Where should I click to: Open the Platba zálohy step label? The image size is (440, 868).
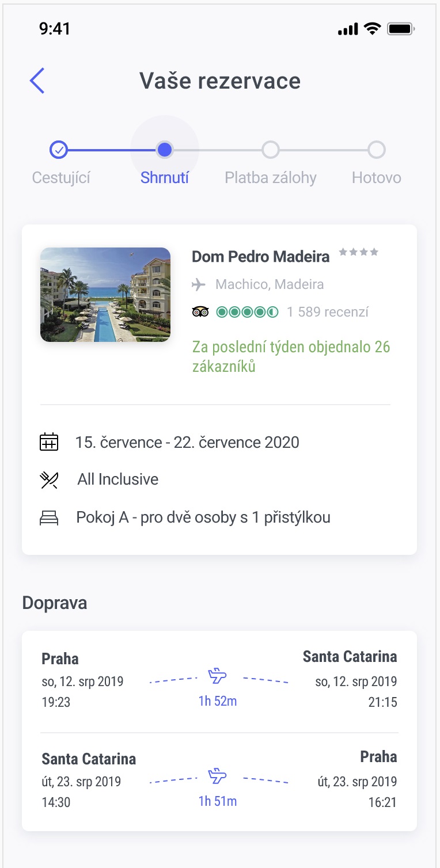point(271,177)
